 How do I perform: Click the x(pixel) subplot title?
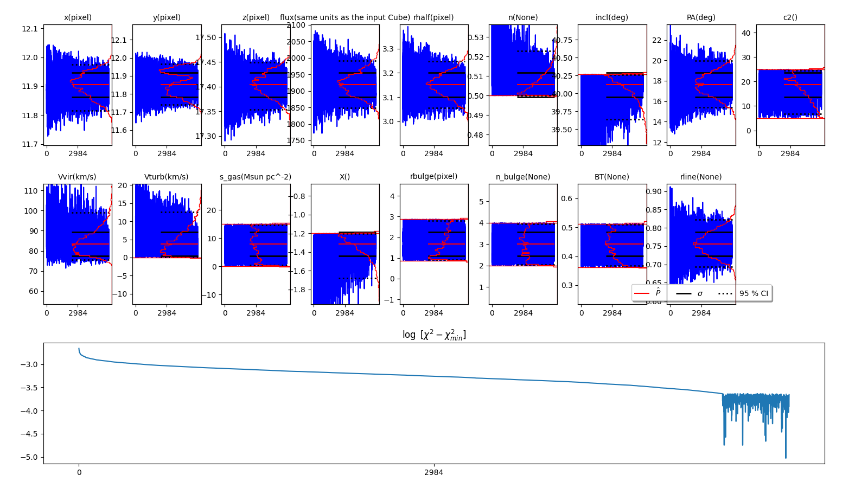[78, 17]
